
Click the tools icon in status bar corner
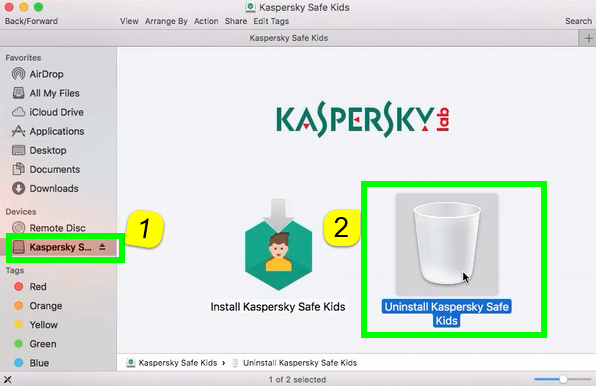[x=8, y=379]
